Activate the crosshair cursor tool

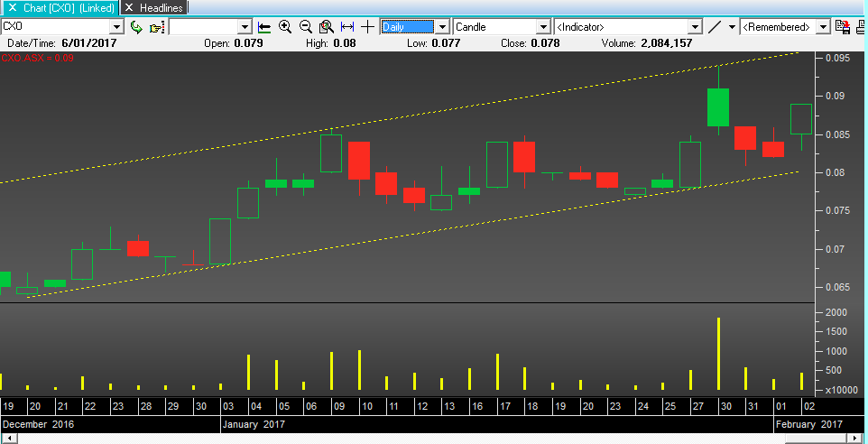pyautogui.click(x=367, y=26)
